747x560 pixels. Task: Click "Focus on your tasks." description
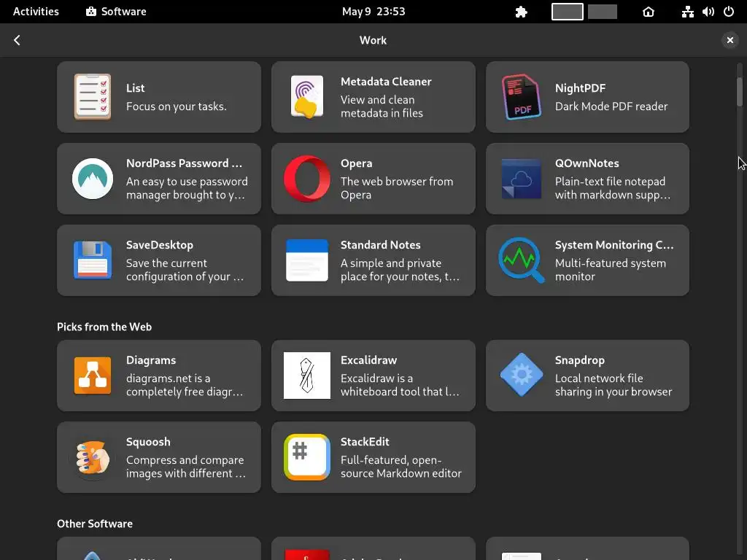(177, 106)
